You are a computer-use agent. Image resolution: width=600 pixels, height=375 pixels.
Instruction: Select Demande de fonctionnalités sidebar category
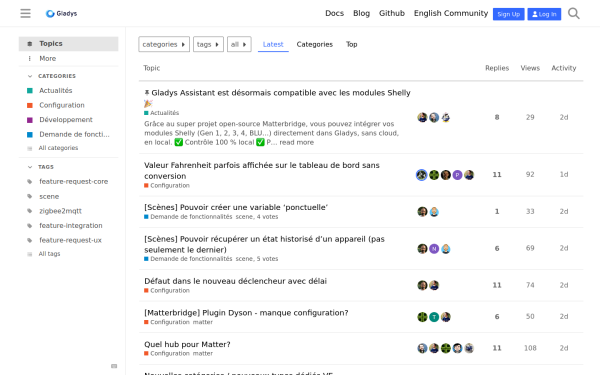point(68,134)
